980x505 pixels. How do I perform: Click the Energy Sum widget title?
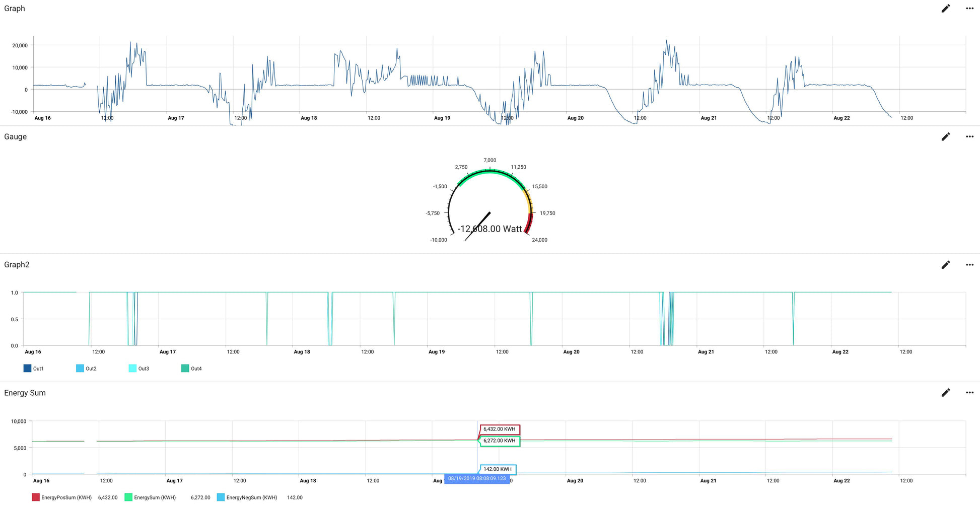[x=25, y=393]
